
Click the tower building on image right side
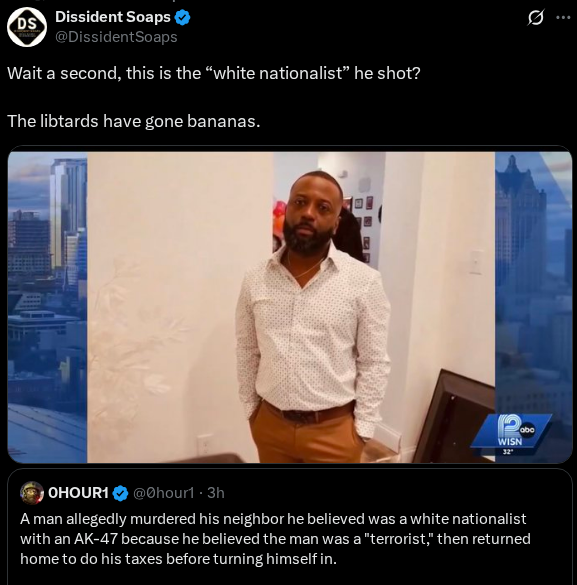tap(520, 231)
